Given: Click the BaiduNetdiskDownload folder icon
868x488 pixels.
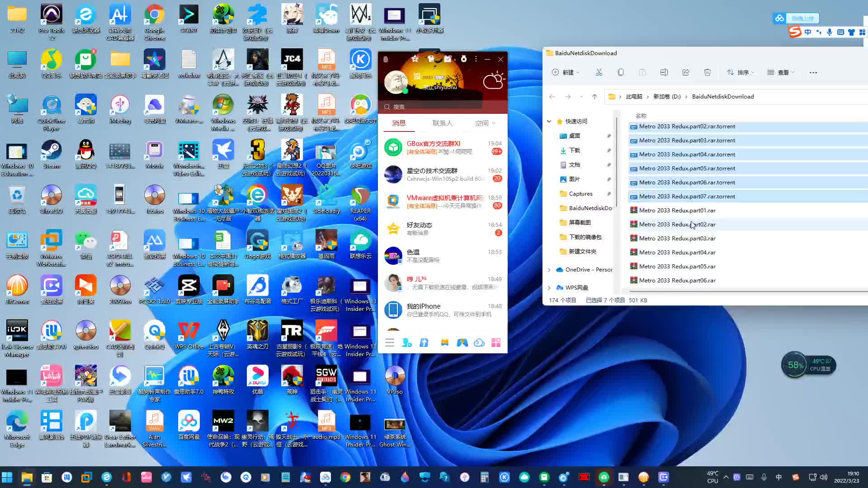Looking at the screenshot, I should 563,208.
